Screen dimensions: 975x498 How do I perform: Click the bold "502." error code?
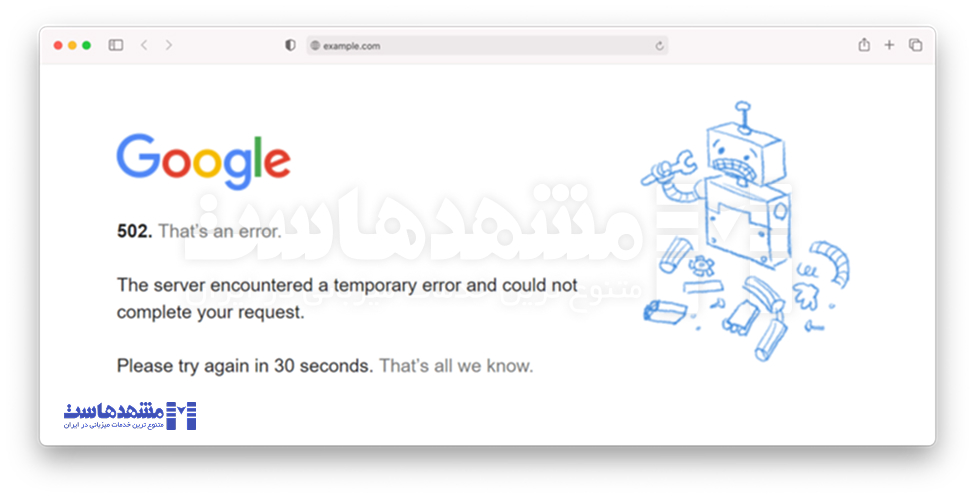134,231
